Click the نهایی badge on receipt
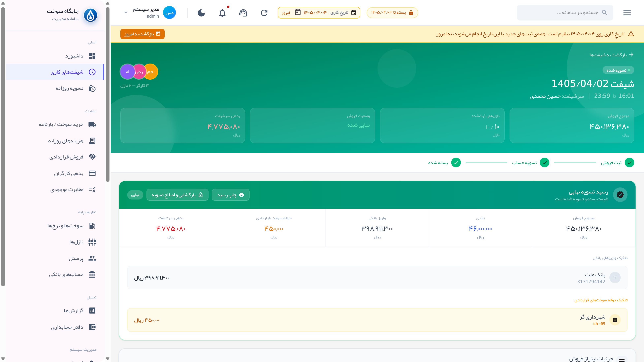Screen dimensions: 644x362 point(135,195)
